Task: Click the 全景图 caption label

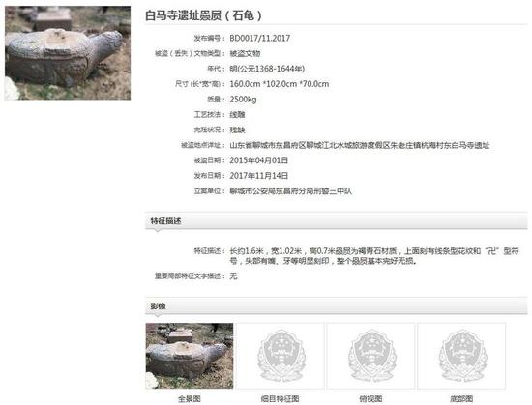Action: tap(190, 399)
